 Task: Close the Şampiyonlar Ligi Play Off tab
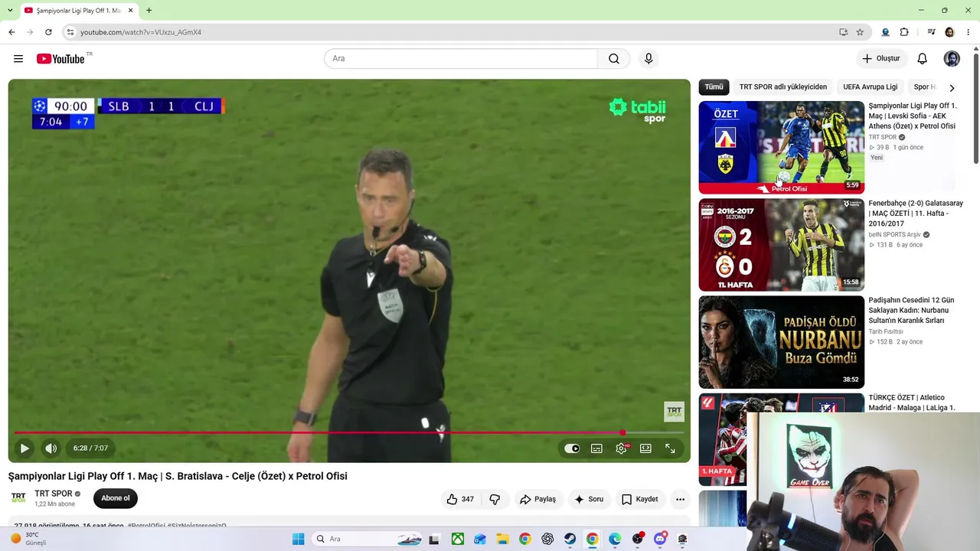(131, 11)
